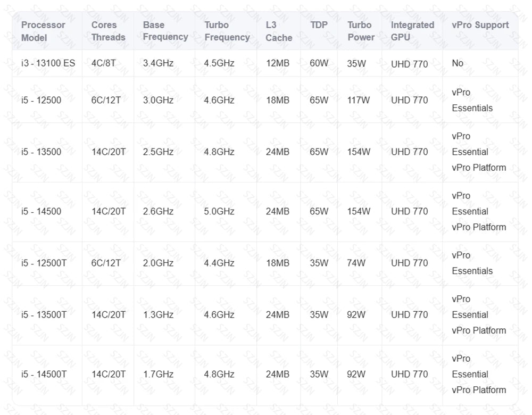The image size is (532, 415).
Task: Click the "vPro Support" column header
Action: (x=480, y=25)
